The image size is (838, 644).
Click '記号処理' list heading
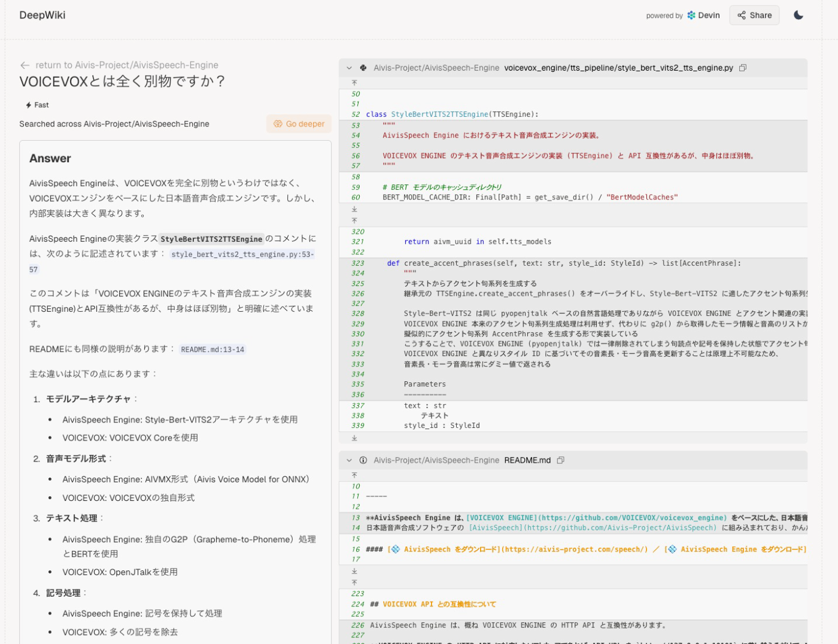[x=63, y=593]
